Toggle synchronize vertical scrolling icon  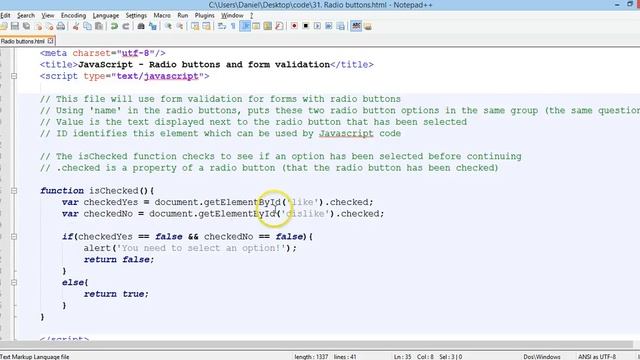tap(195, 27)
